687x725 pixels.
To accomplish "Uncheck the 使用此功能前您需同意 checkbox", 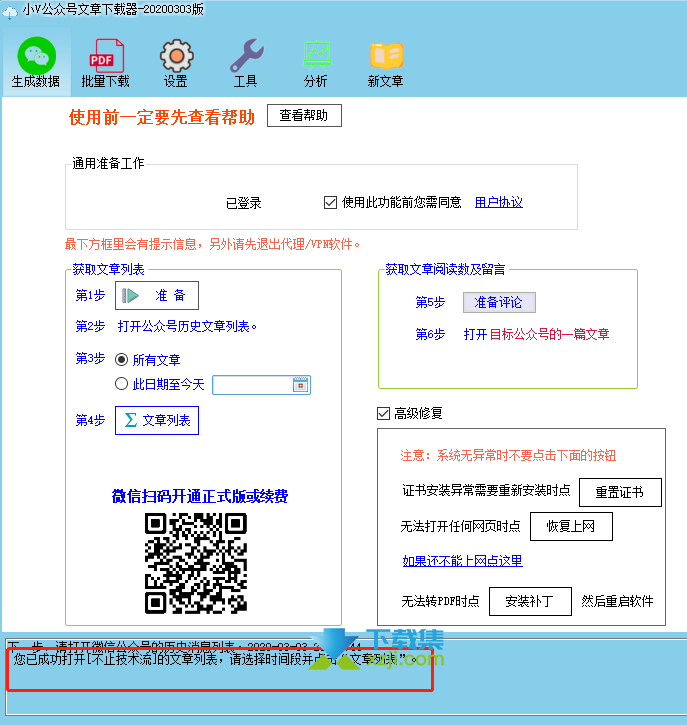I will click(330, 203).
